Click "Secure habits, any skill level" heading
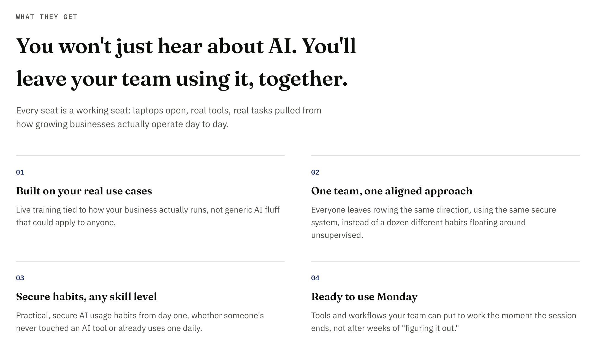The width and height of the screenshot is (592, 364). tap(86, 297)
